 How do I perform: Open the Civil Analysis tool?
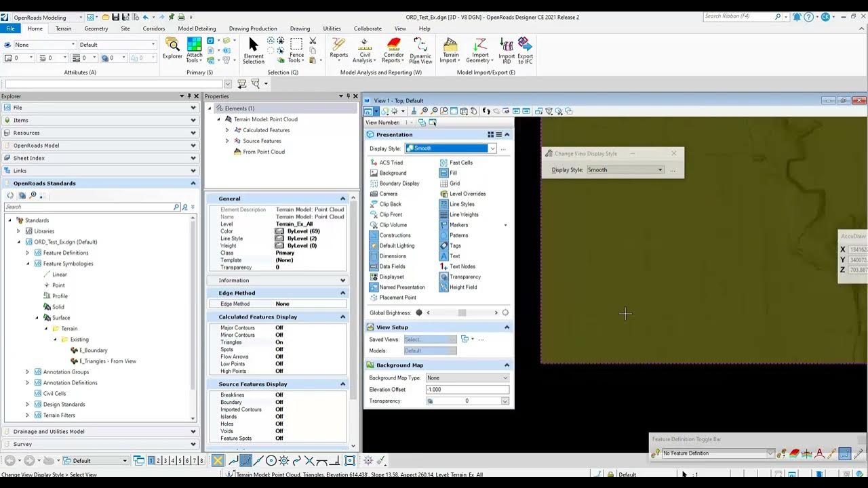click(x=365, y=51)
